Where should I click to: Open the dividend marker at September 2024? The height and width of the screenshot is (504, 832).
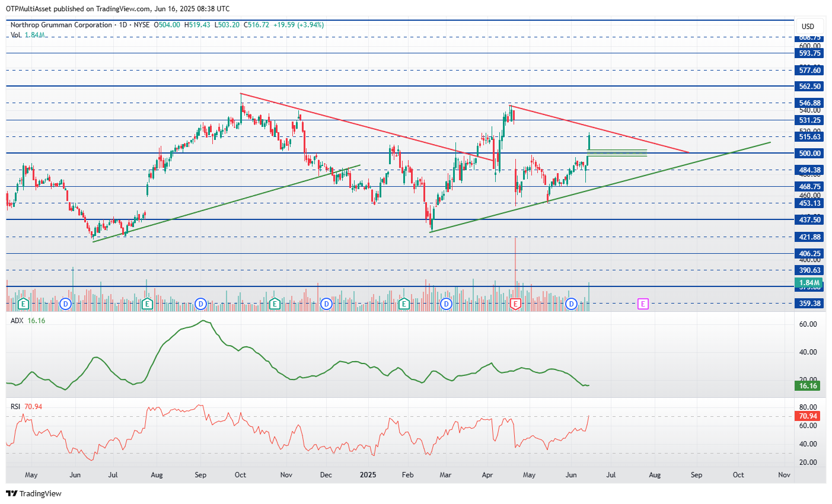(201, 304)
